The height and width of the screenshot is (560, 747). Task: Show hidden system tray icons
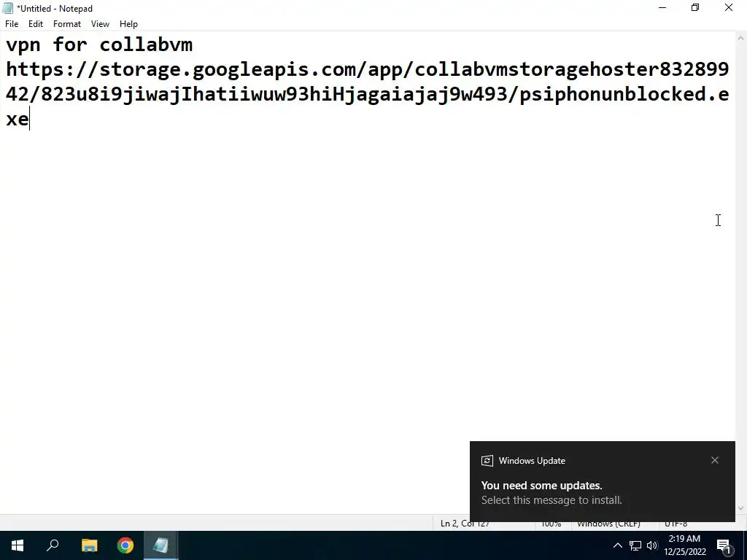(617, 545)
